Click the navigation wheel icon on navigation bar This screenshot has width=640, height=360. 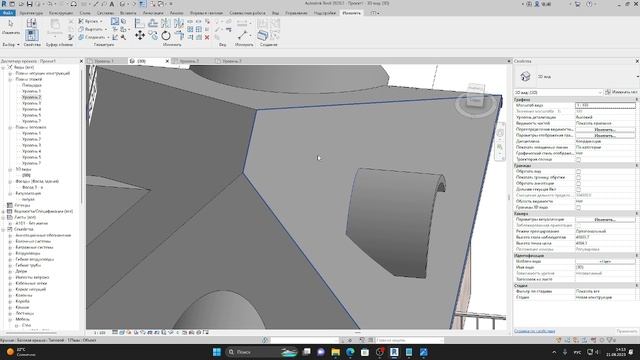pyautogui.click(x=500, y=133)
